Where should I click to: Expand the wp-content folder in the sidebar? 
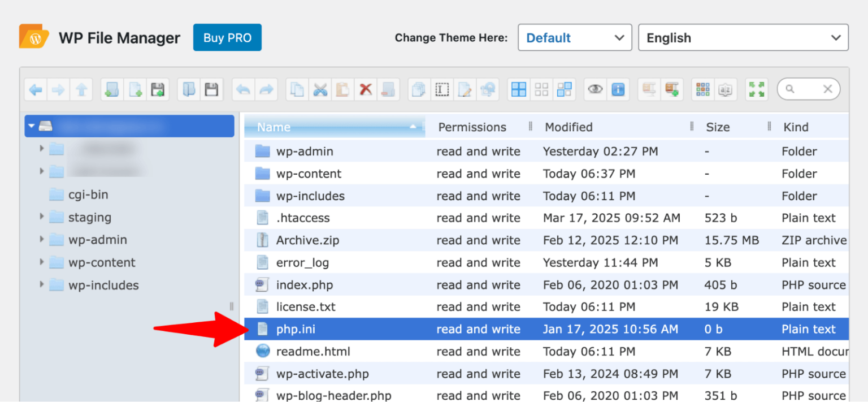pos(42,262)
